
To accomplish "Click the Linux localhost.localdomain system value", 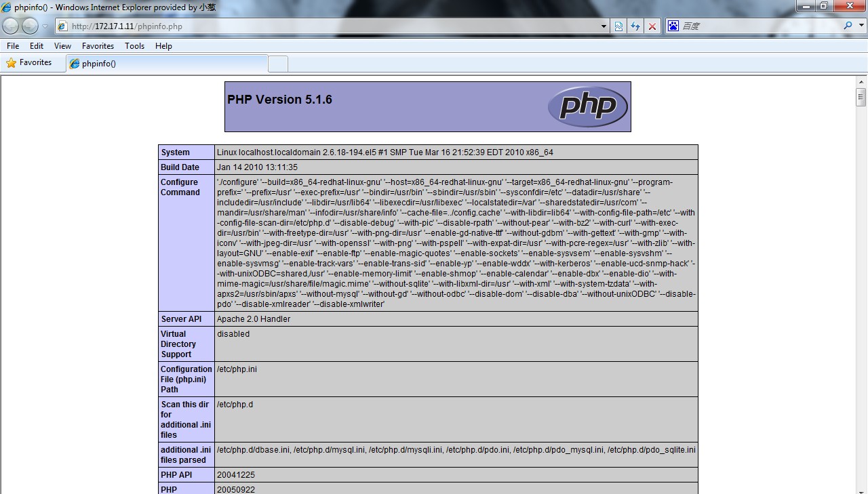I will [x=385, y=152].
